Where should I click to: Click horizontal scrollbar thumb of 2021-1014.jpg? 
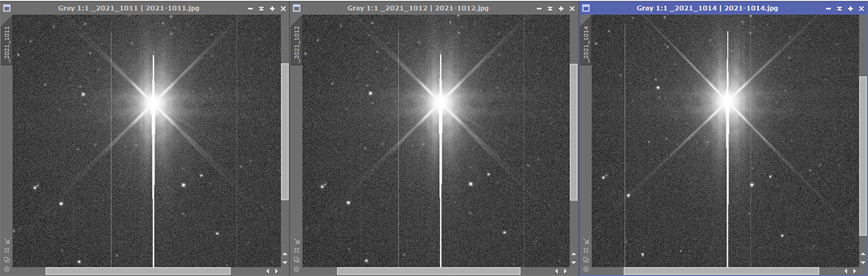721,271
